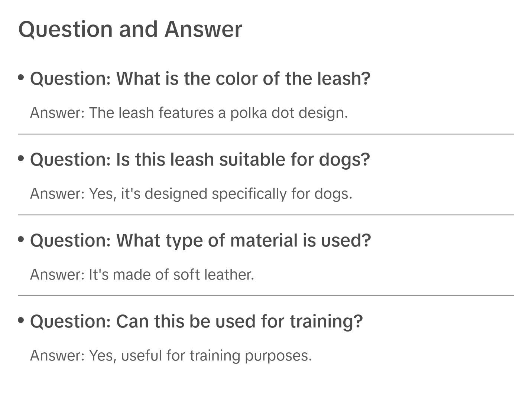Click the "useful for training purposes" answer
The image size is (532, 398).
click(x=171, y=356)
